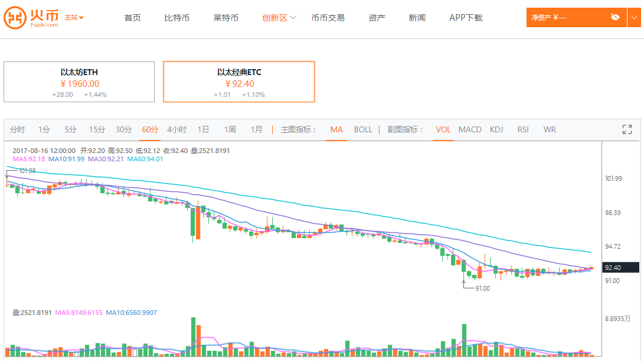Enable the BOLL main indicator
This screenshot has height=361, width=644.
pyautogui.click(x=363, y=129)
